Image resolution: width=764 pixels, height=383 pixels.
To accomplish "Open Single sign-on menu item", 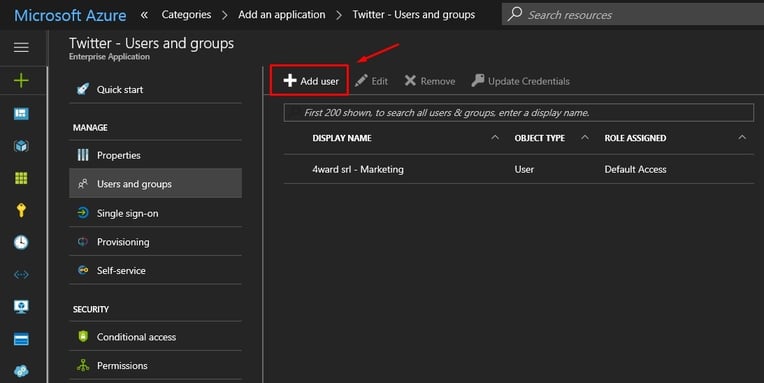I will pos(155,213).
